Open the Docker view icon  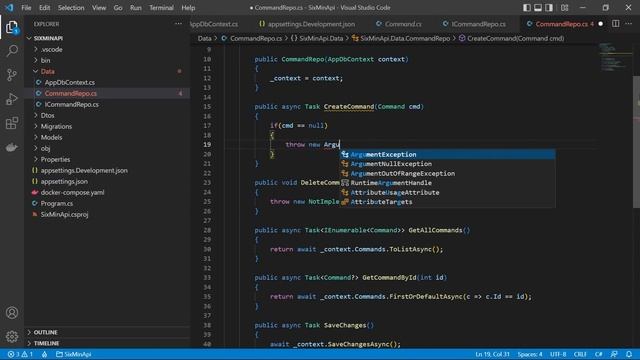12,147
